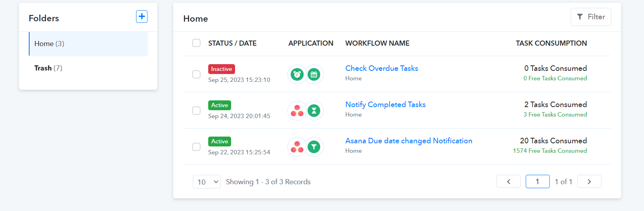Check the box for Check Overdue Tasks workflow
Image resolution: width=644 pixels, height=211 pixels.
pos(196,74)
